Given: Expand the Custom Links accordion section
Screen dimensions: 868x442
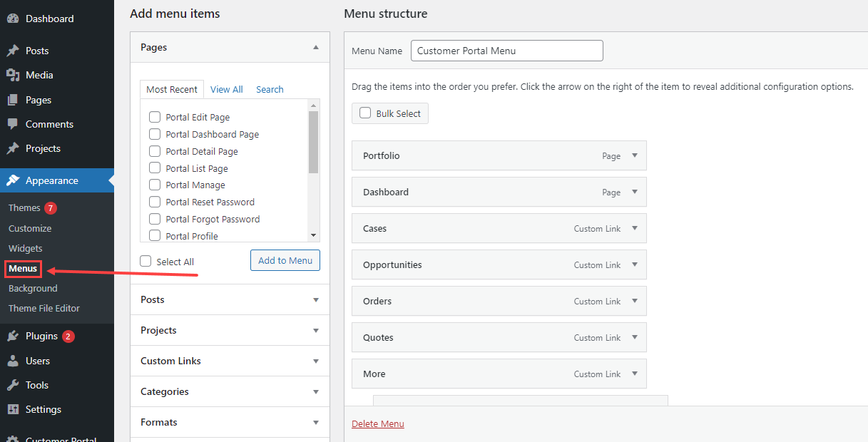Looking at the screenshot, I should [316, 361].
